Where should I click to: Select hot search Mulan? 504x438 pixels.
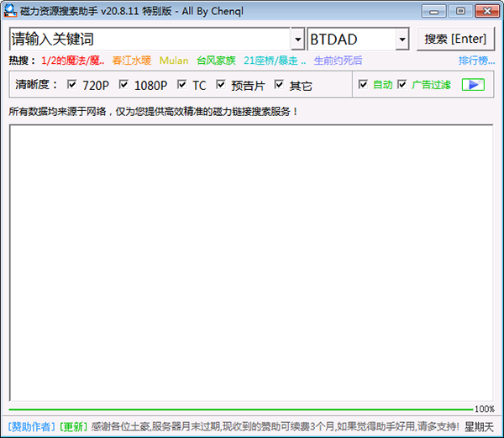[x=174, y=61]
